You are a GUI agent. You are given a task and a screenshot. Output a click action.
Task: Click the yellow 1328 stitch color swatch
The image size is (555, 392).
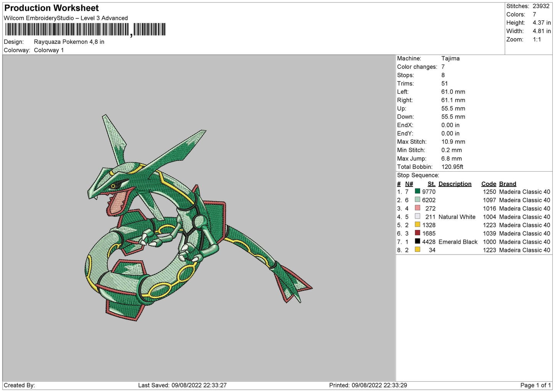pyautogui.click(x=417, y=225)
